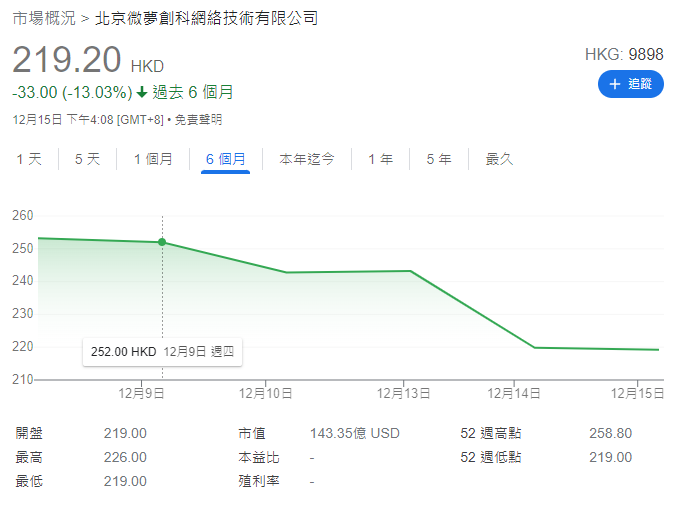Click the green data point on the chart
The image size is (699, 509).
tap(162, 242)
